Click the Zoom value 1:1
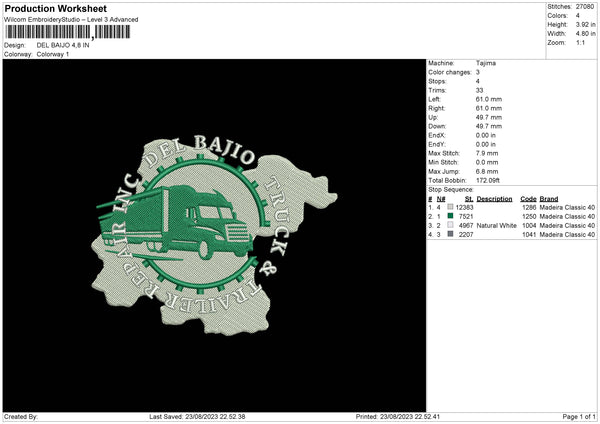Screen dimensions: 600x424 point(580,42)
